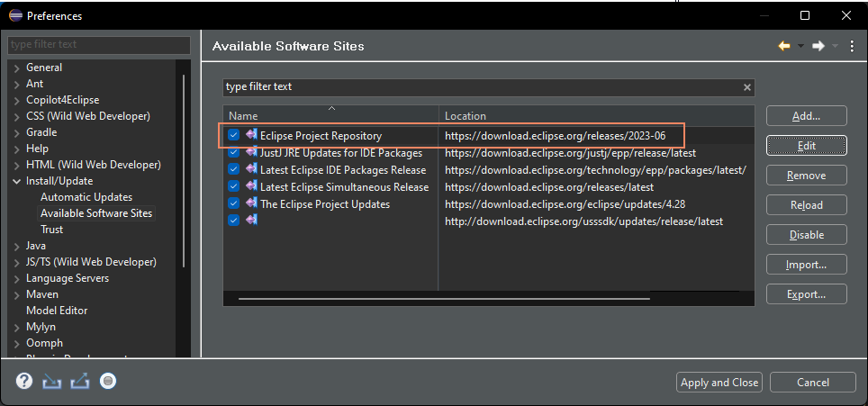868x406 pixels.
Task: Uncheck JustJ JRE Updates for IDE Packages checkbox
Action: pyautogui.click(x=233, y=152)
